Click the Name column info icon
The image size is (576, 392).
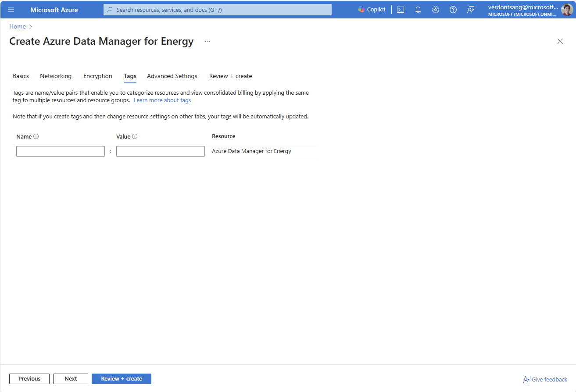[35, 136]
